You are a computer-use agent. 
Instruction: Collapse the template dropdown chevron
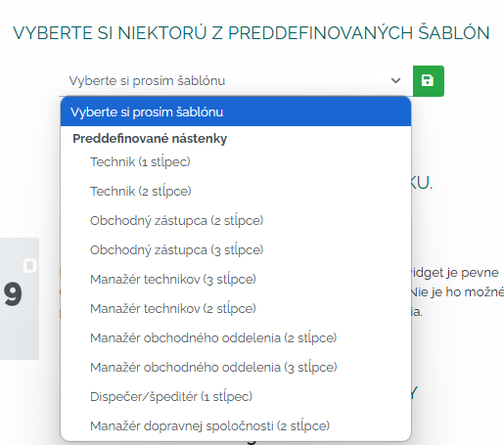click(x=395, y=80)
